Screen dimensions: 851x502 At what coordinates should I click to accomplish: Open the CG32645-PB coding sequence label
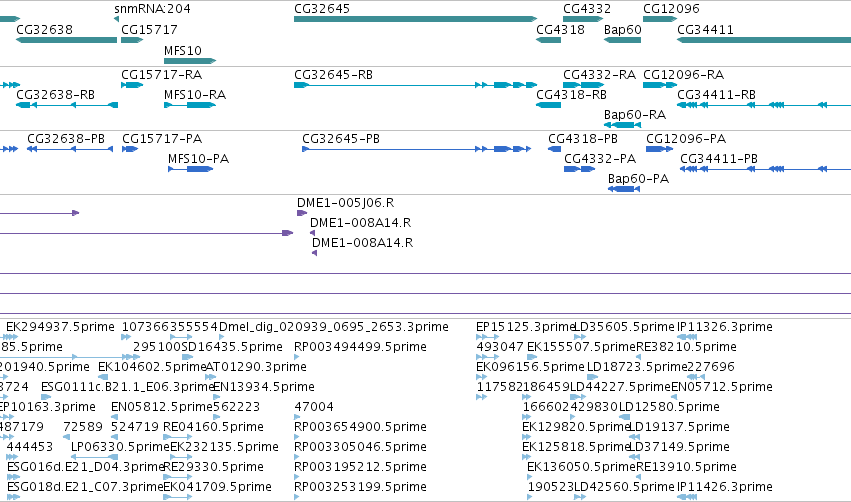(341, 138)
